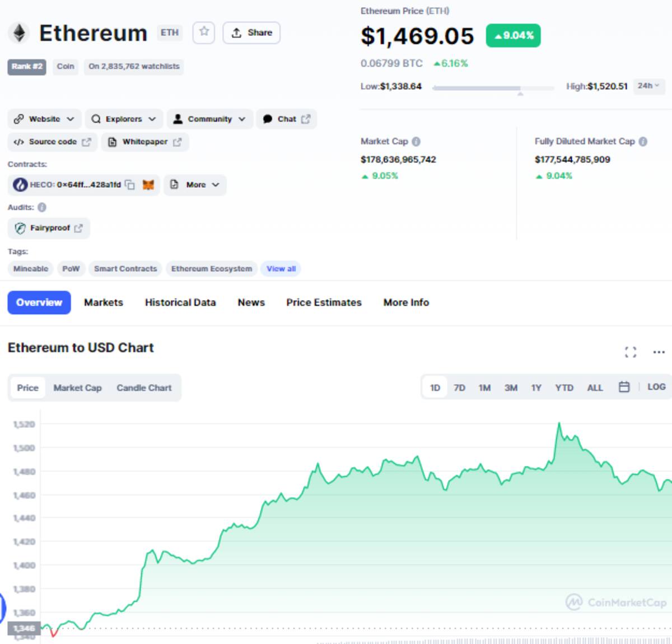Select the Ethereum Ecosystem tag
The image size is (672, 644).
coord(212,269)
